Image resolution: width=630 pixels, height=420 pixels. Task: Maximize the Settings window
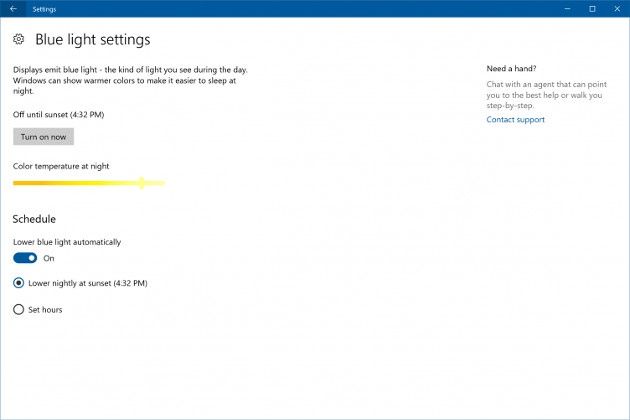coord(592,8)
